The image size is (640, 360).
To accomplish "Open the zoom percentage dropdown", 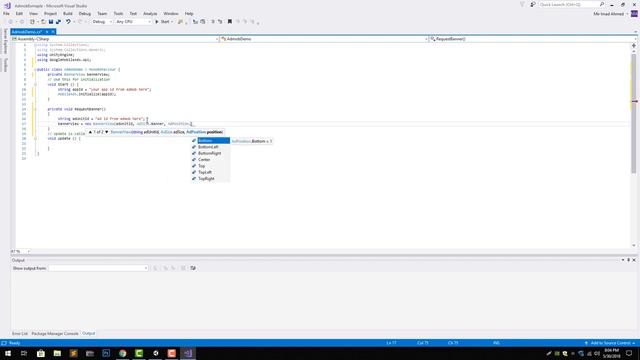I will point(20,251).
